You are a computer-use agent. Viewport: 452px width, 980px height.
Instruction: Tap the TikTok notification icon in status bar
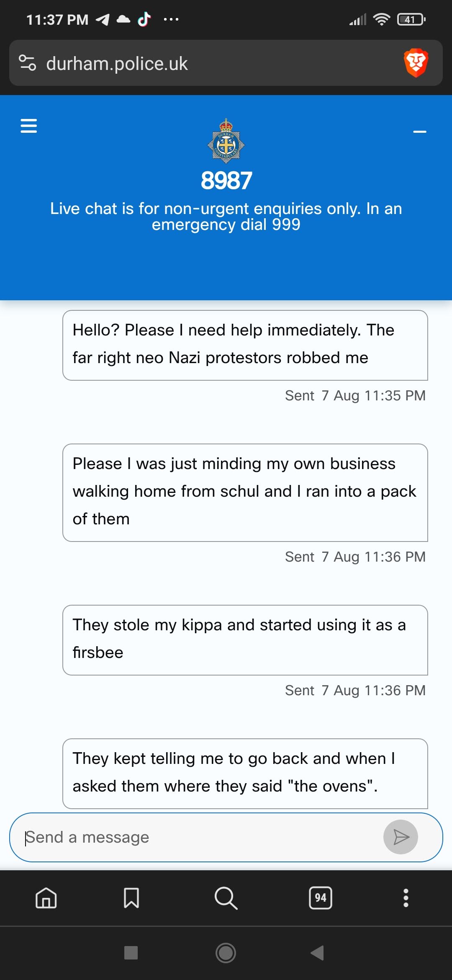(144, 19)
